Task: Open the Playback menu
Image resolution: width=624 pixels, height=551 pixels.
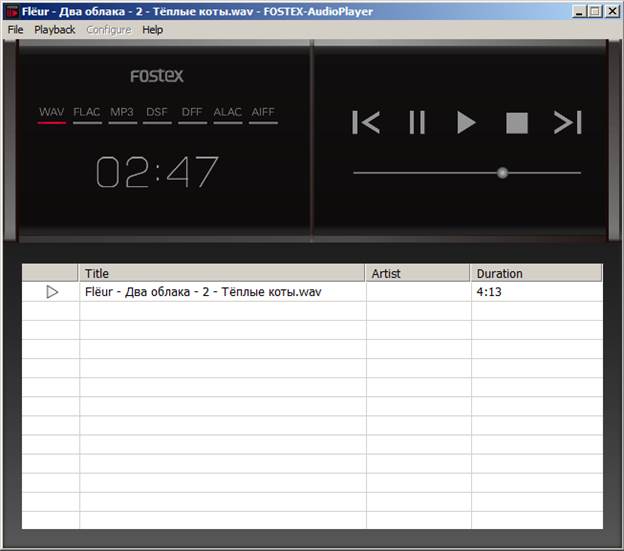Action: point(55,30)
